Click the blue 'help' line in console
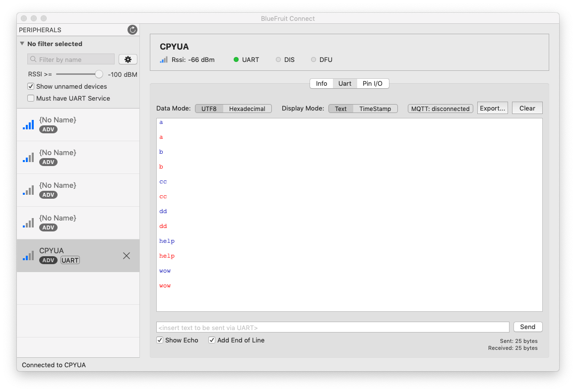 pos(167,241)
